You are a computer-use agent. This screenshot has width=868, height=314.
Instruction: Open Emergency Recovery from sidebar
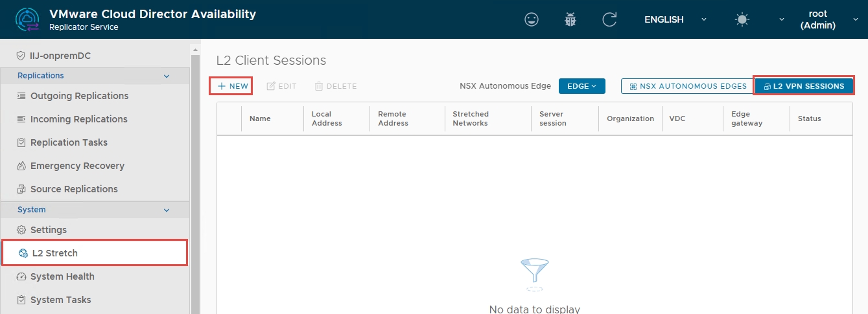(77, 166)
